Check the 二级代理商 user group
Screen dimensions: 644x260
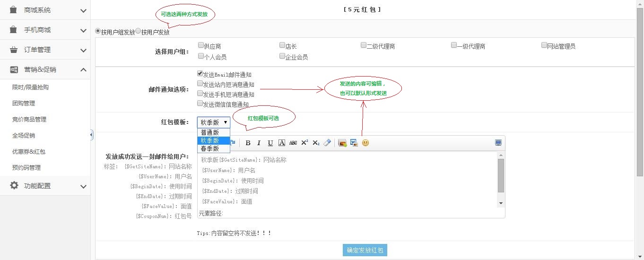coord(364,45)
